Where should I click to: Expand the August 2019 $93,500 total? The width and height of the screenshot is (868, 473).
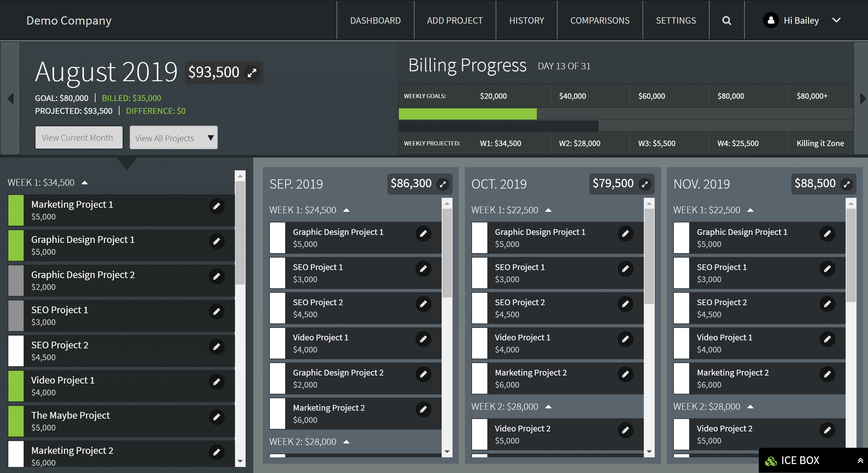pyautogui.click(x=252, y=73)
